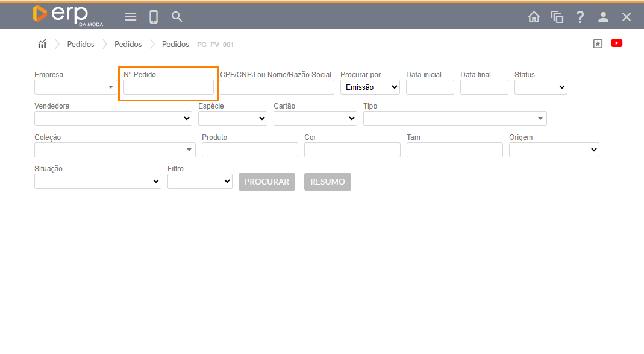This screenshot has height=354, width=644.
Task: Click the dashboard chart breadcrumb icon
Action: click(42, 44)
